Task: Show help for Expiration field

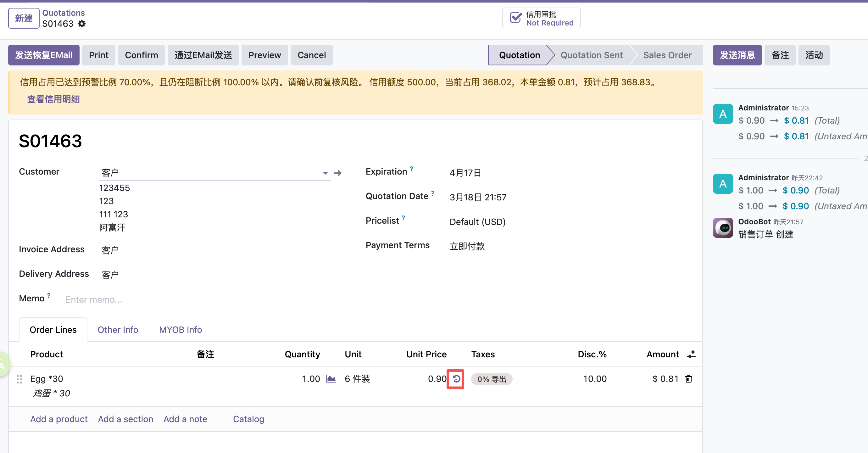Action: pyautogui.click(x=411, y=169)
